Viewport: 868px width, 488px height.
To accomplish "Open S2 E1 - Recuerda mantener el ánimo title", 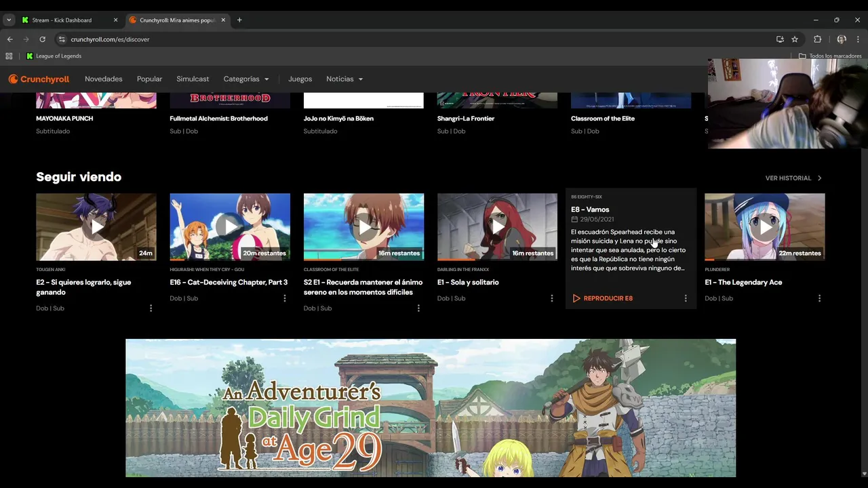I will pos(363,287).
